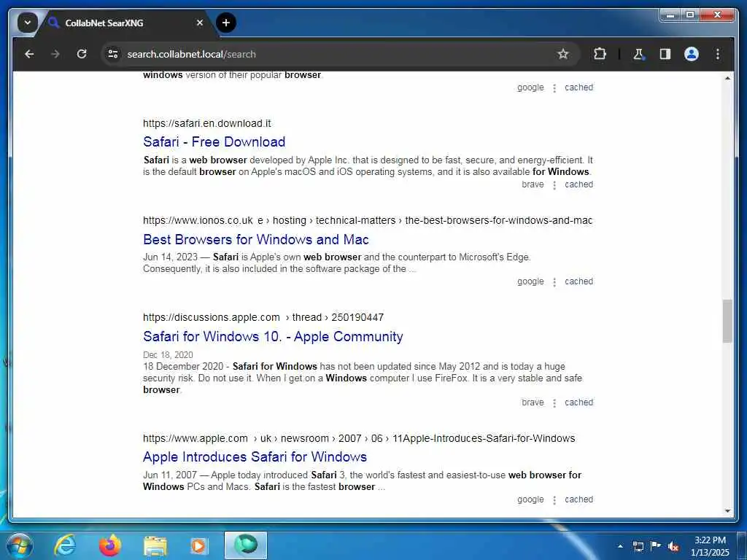Click the scrollbar up arrow
The image size is (747, 560).
click(727, 78)
